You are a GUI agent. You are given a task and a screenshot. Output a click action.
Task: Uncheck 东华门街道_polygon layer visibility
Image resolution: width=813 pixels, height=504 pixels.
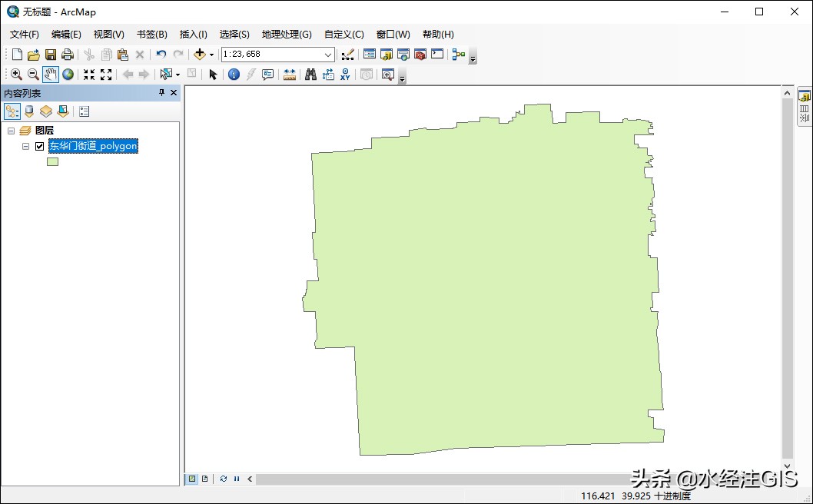(39, 146)
